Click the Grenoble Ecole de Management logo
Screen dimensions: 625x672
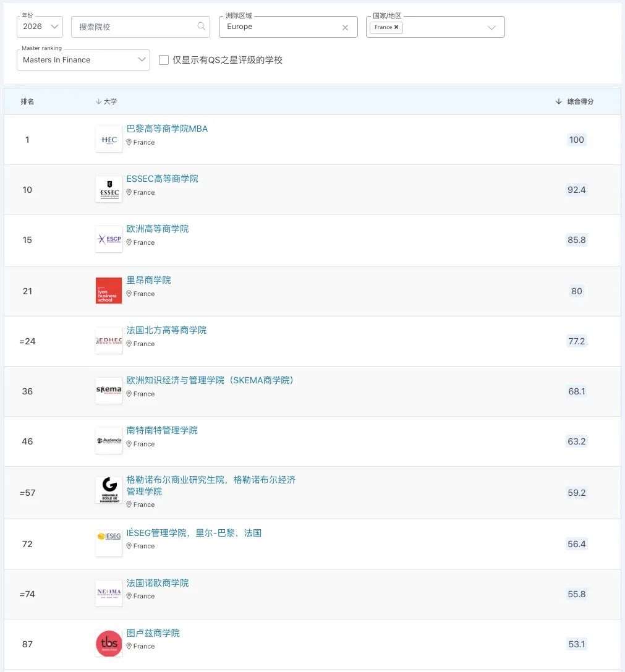109,490
